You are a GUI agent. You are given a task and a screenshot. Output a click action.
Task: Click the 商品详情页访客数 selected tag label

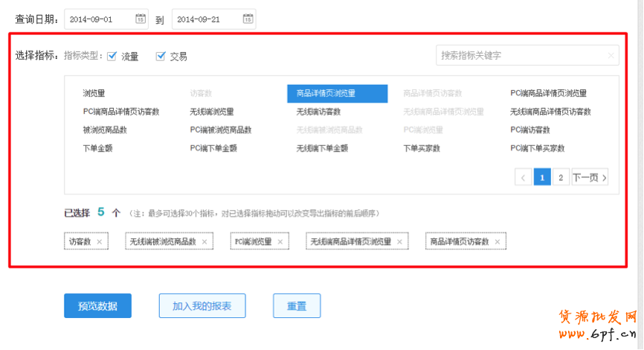(x=459, y=242)
